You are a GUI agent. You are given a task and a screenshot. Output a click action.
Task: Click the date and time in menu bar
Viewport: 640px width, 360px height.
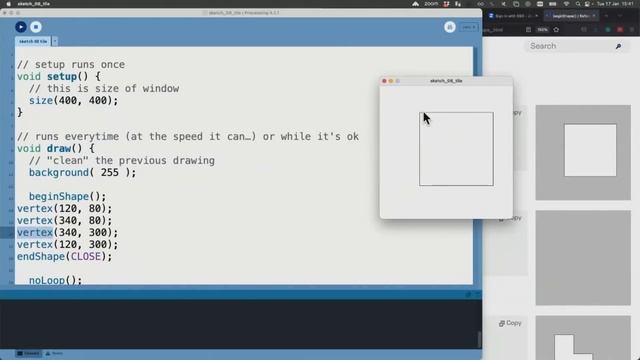click(x=615, y=4)
